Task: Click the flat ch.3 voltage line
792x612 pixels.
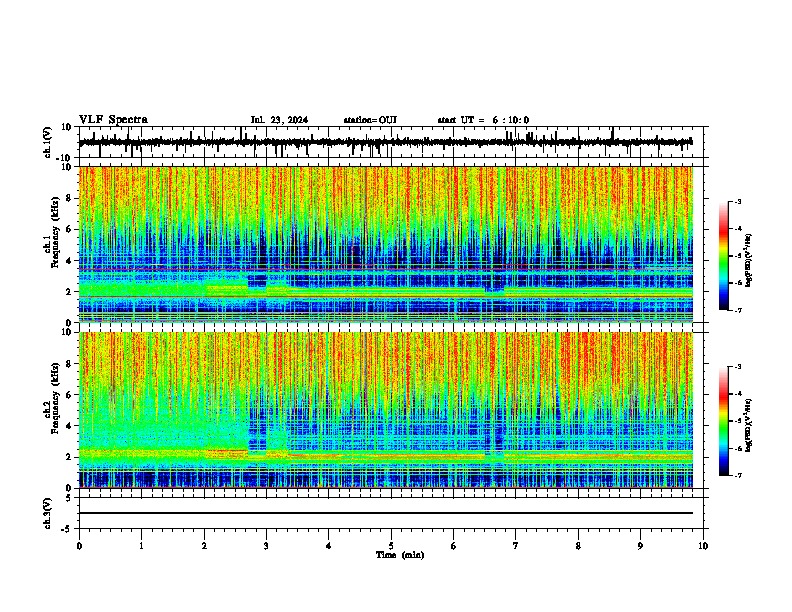Action: coord(386,513)
